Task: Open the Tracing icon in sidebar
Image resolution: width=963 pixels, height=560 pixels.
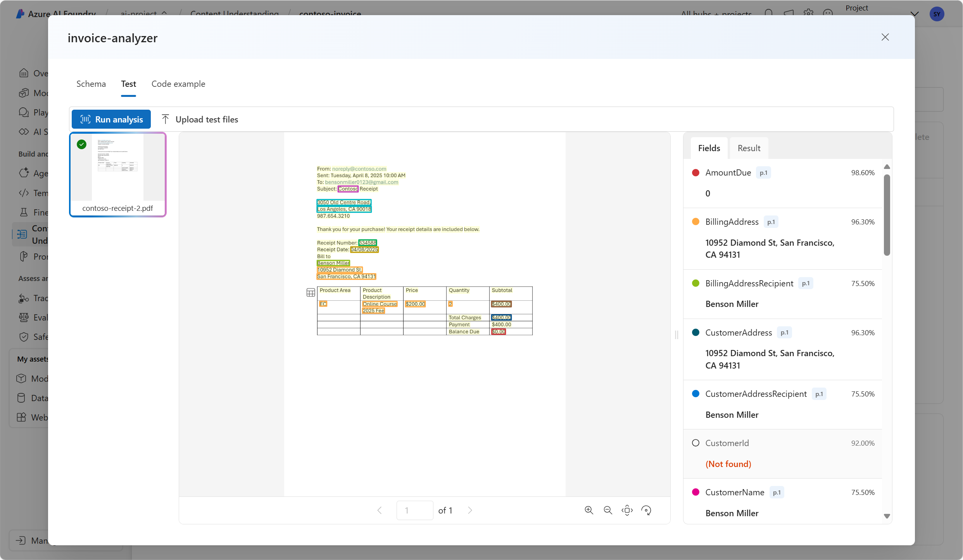Action: (x=24, y=298)
